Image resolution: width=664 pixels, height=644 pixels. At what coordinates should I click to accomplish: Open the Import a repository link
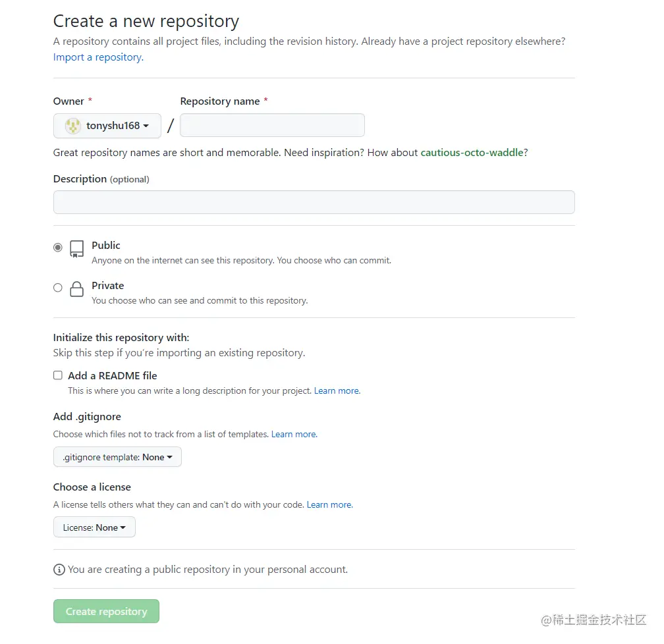[98, 57]
